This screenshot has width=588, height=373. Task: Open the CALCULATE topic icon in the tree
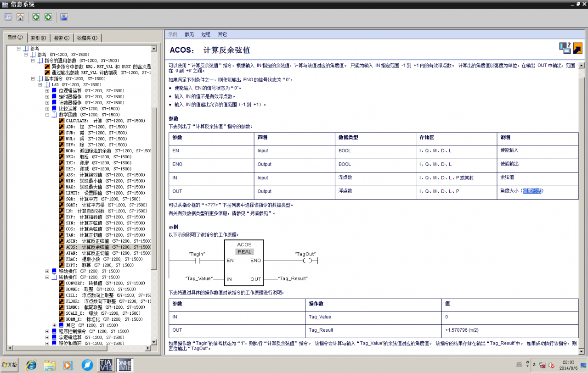pos(62,121)
